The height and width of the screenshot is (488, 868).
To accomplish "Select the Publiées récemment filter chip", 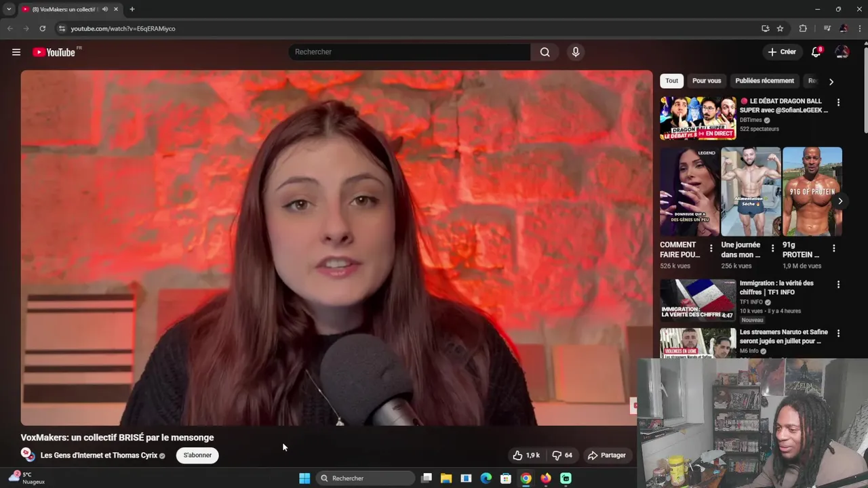I will tap(764, 81).
